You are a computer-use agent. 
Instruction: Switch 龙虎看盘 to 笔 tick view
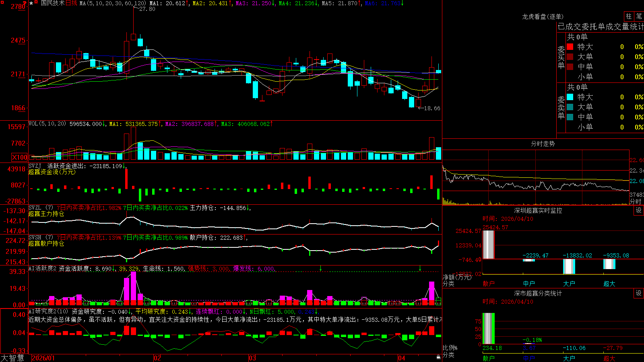(x=639, y=16)
